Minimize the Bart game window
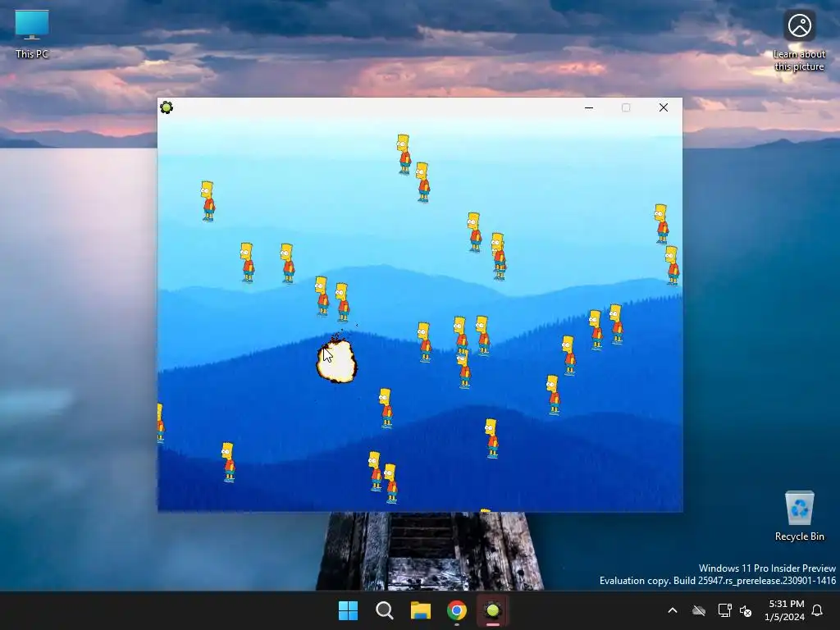The width and height of the screenshot is (840, 630). [x=589, y=107]
